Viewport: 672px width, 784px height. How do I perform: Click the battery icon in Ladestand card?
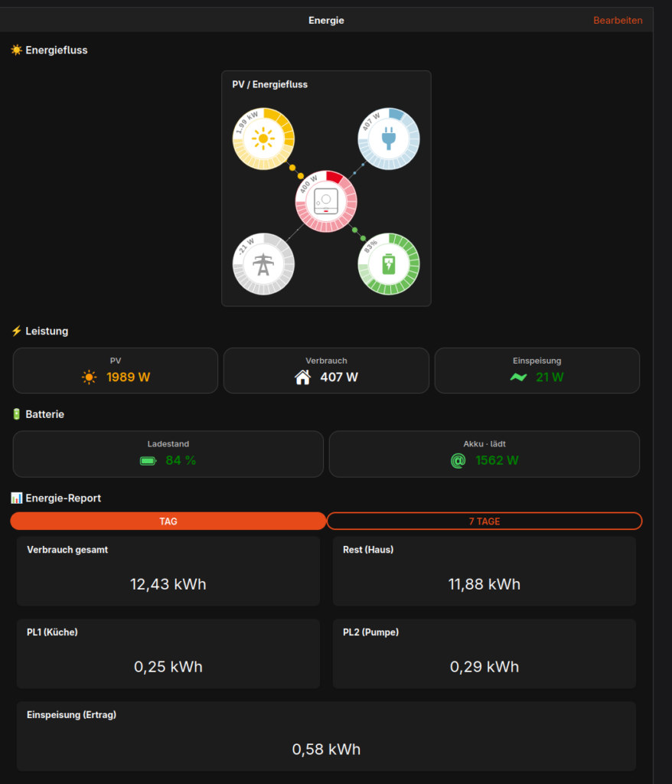click(148, 460)
